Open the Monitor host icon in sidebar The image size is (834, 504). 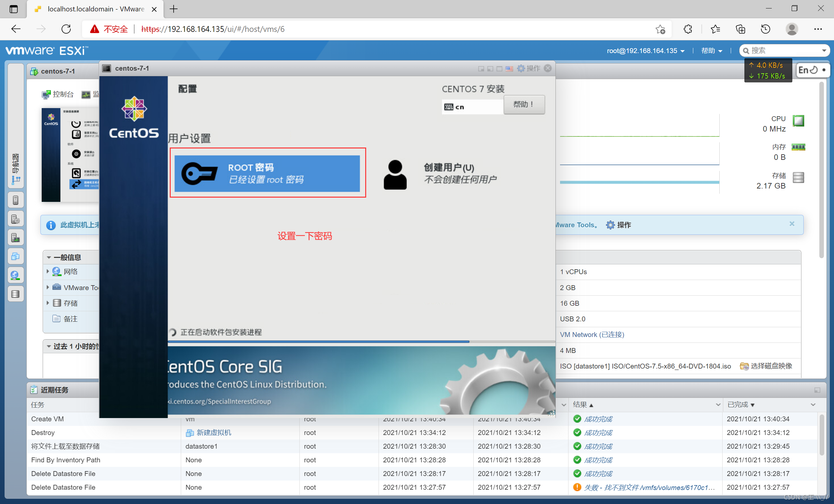(x=16, y=238)
